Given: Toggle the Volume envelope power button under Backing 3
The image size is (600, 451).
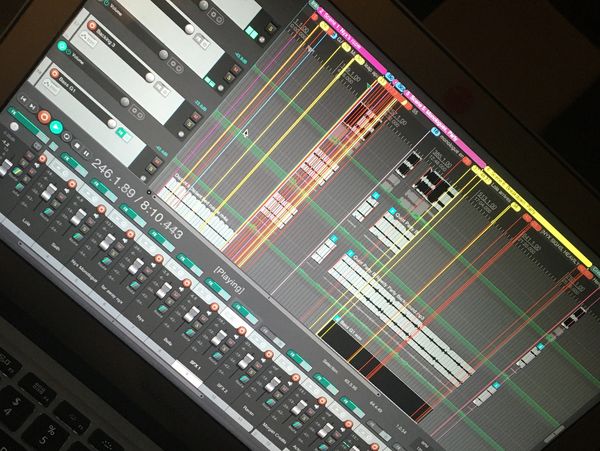Looking at the screenshot, I should pos(63,46).
